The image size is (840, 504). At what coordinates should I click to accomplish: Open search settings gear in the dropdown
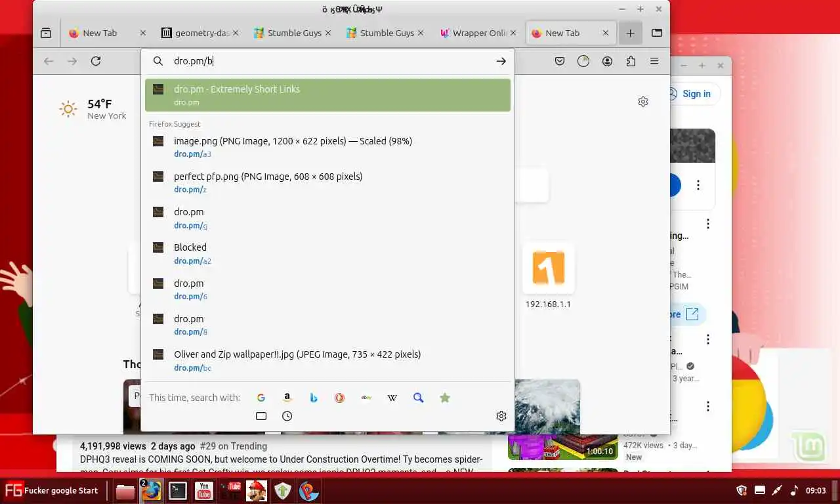(x=501, y=416)
